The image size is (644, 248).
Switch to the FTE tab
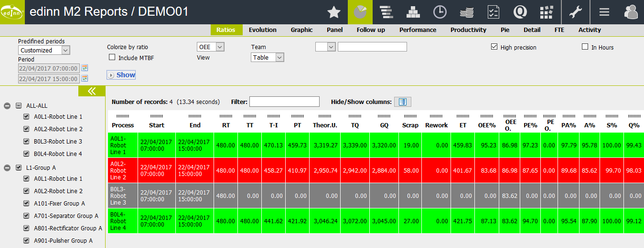click(x=559, y=30)
